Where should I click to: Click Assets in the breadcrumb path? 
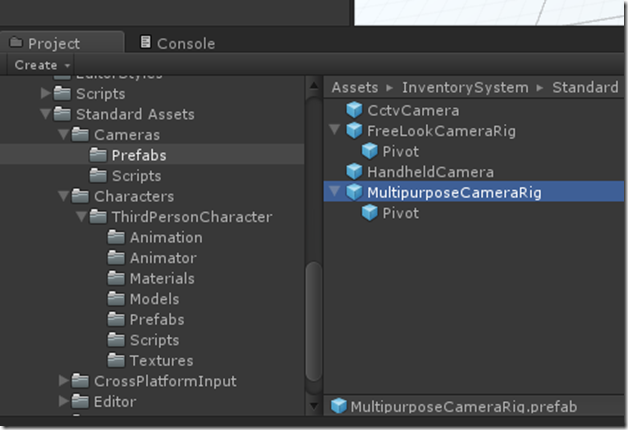coord(355,88)
